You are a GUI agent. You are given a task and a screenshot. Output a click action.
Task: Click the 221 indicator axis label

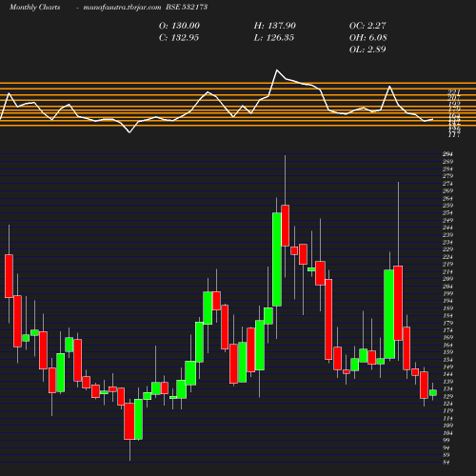[x=454, y=92]
